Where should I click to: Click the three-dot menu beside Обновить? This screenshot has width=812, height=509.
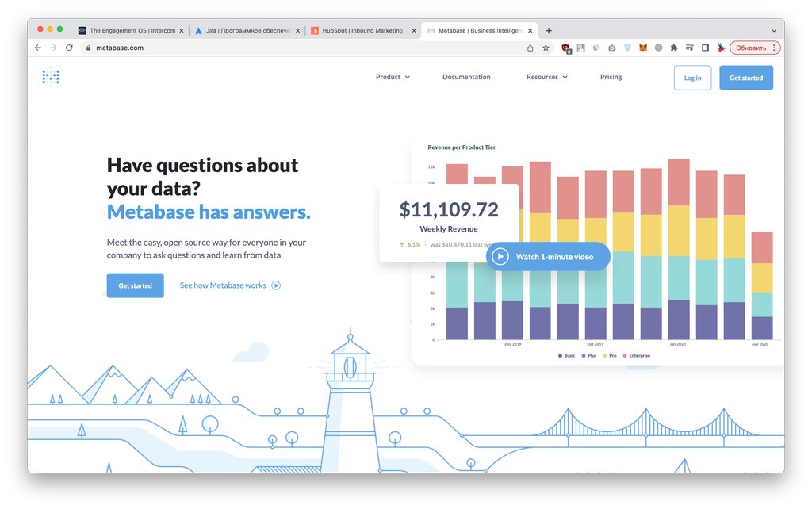pos(774,48)
